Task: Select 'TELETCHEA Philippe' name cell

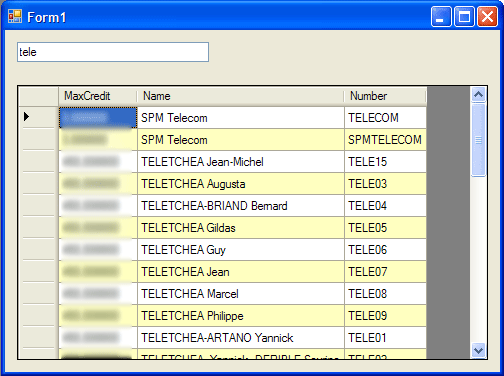Action: pyautogui.click(x=241, y=315)
